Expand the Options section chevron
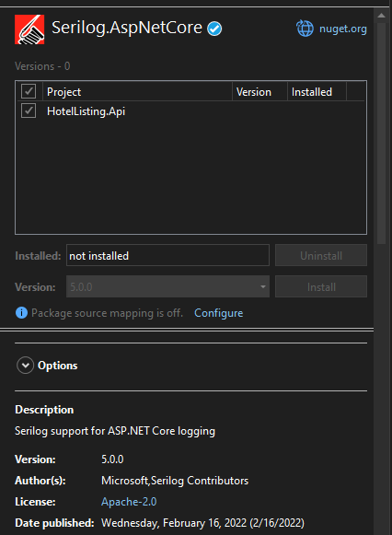 [25, 366]
